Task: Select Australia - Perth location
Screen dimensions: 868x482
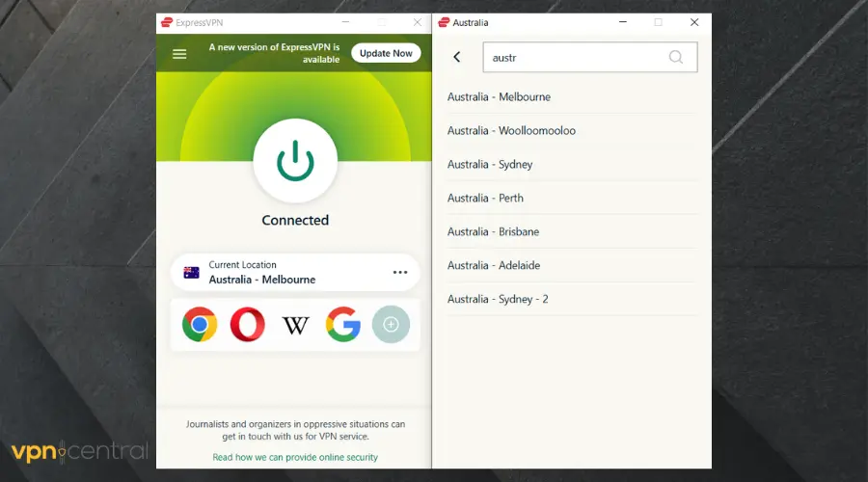Action: 572,199
